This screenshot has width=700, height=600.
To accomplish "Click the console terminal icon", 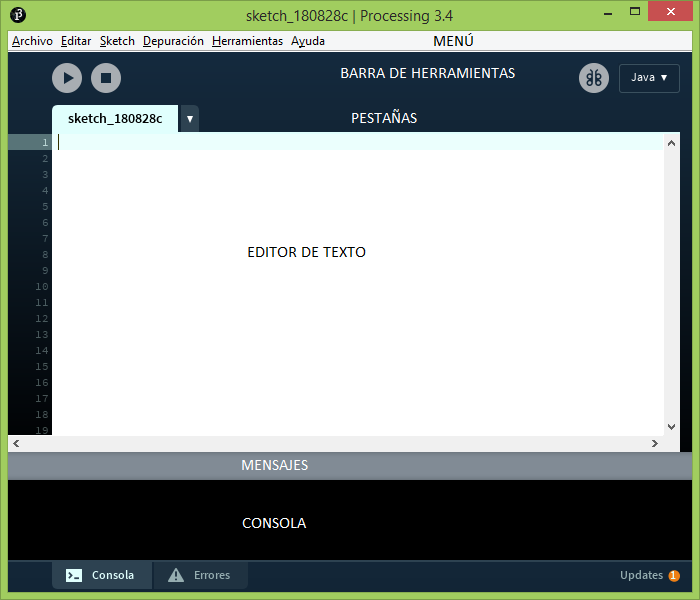I will click(x=74, y=575).
